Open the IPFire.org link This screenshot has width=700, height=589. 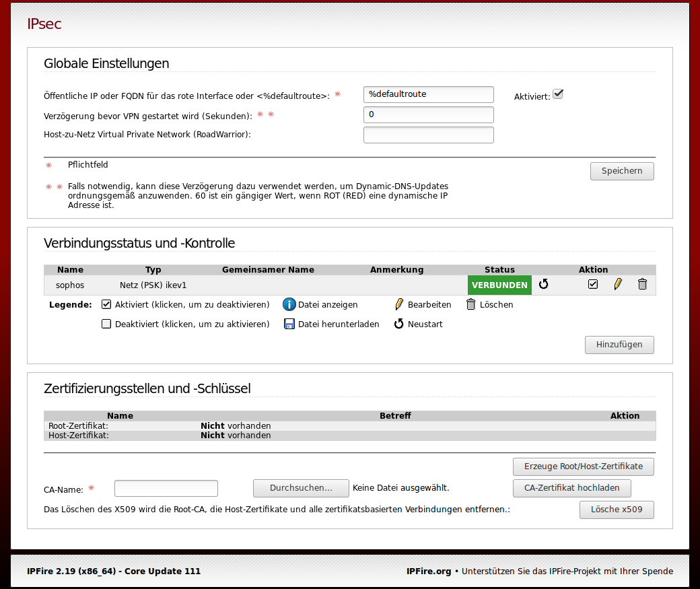429,571
